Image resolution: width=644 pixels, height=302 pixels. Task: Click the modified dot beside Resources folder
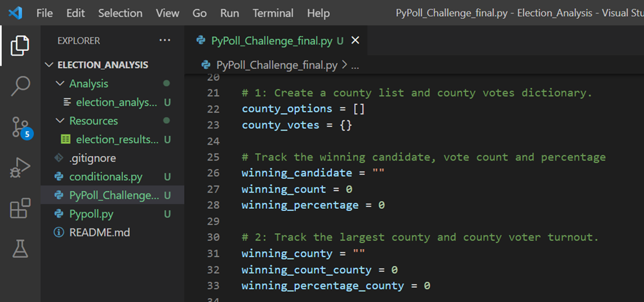click(166, 121)
